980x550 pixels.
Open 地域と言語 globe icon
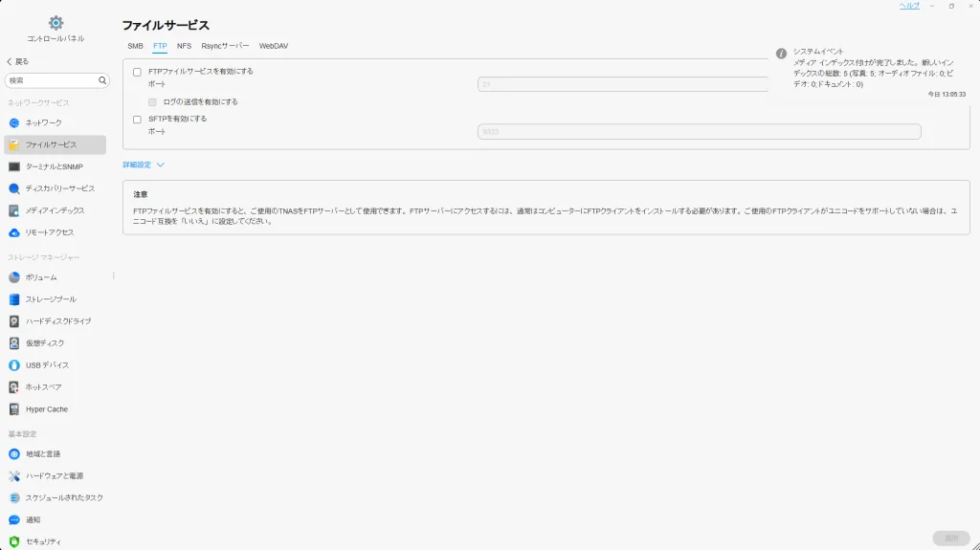pos(13,453)
